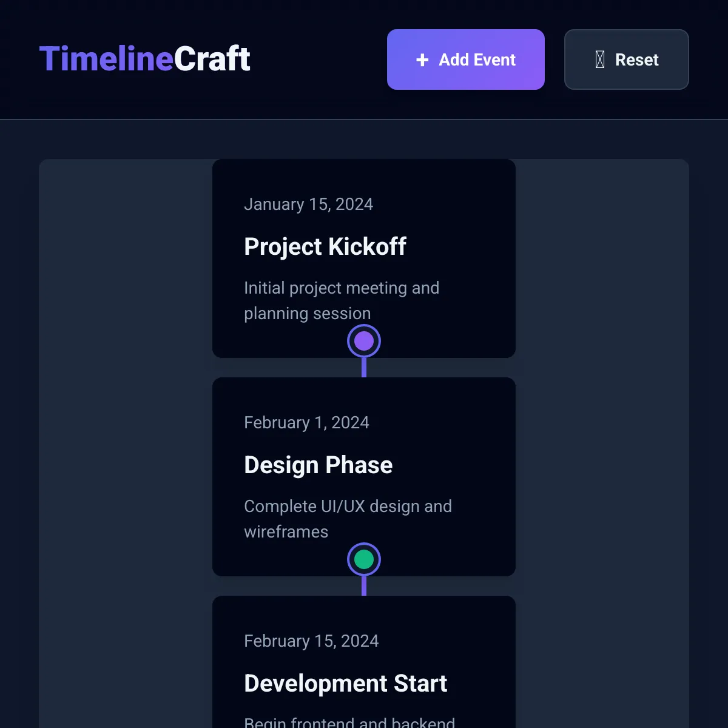Click the Development Start description text

click(x=349, y=721)
